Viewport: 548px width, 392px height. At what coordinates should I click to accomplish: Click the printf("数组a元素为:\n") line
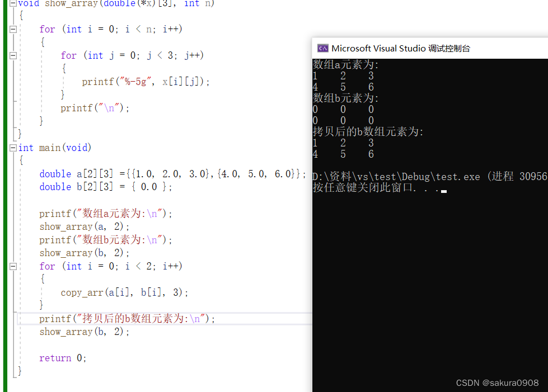pyautogui.click(x=106, y=213)
